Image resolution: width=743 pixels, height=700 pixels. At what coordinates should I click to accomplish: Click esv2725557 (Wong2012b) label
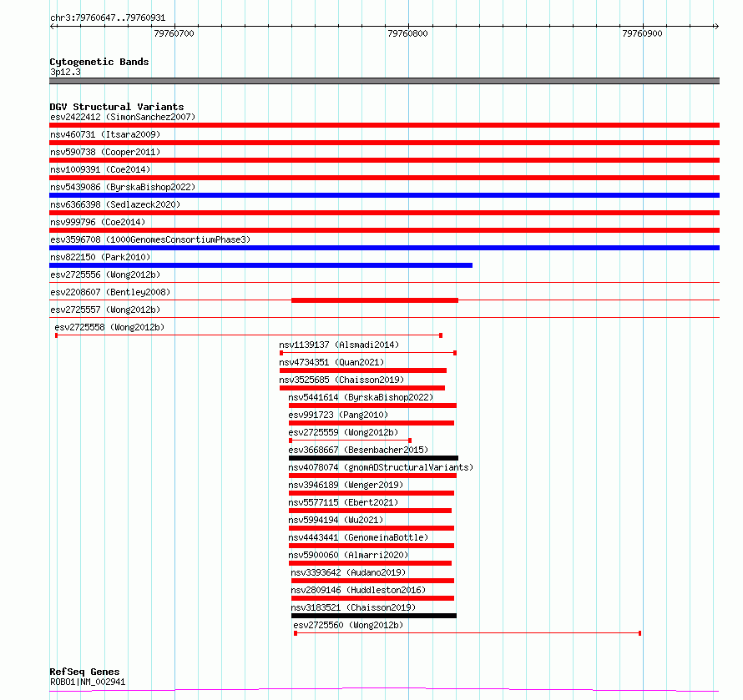click(105, 310)
